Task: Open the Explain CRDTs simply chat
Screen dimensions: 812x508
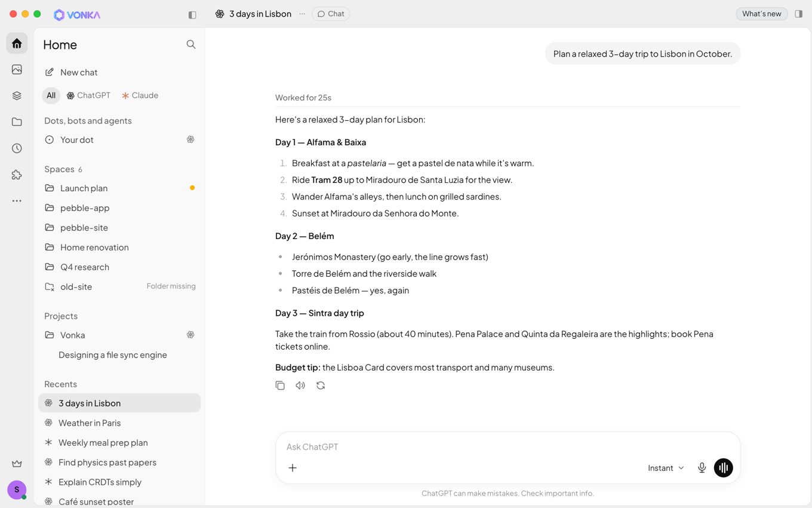Action: (x=119, y=482)
